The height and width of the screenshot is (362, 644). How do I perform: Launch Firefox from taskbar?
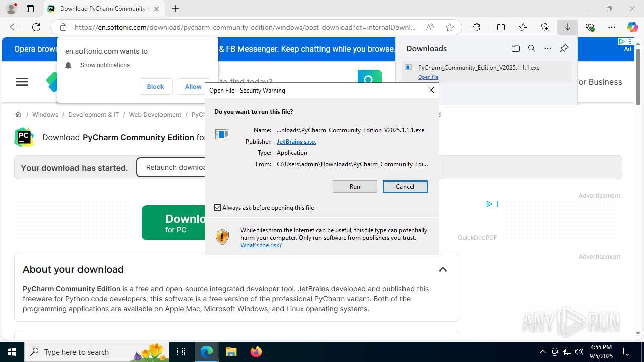(256, 352)
